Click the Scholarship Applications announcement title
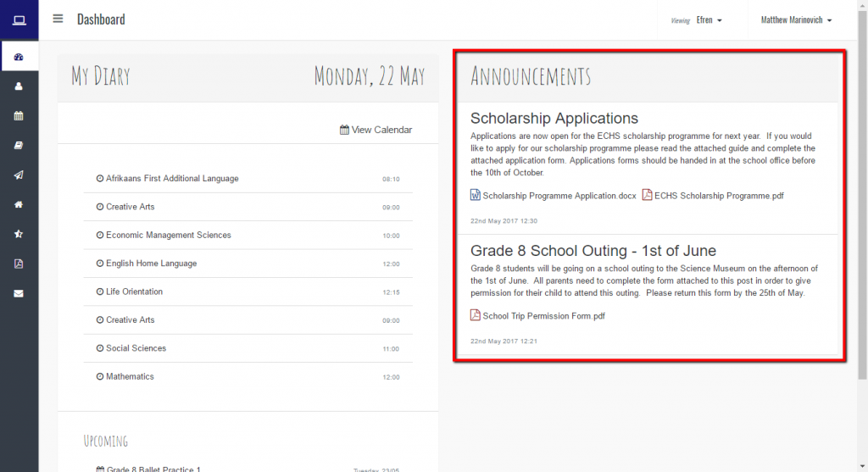Screen dimensions: 868x472 coord(554,118)
